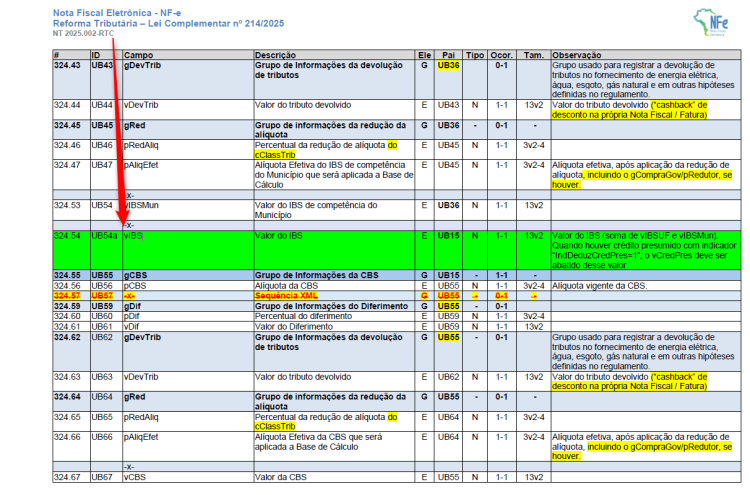Click the 'vDif' field name
This screenshot has height=495, width=750.
[x=131, y=327]
